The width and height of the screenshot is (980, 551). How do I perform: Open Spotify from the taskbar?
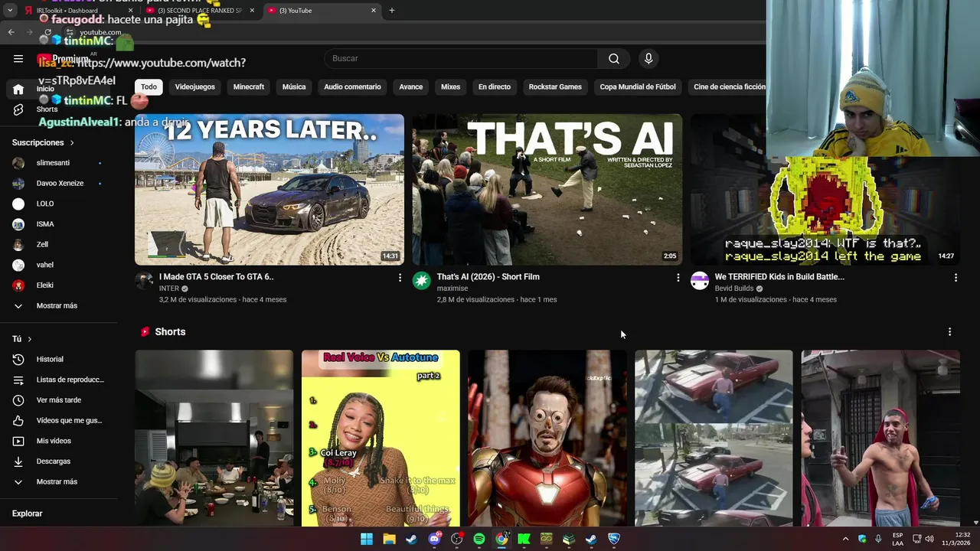(479, 539)
